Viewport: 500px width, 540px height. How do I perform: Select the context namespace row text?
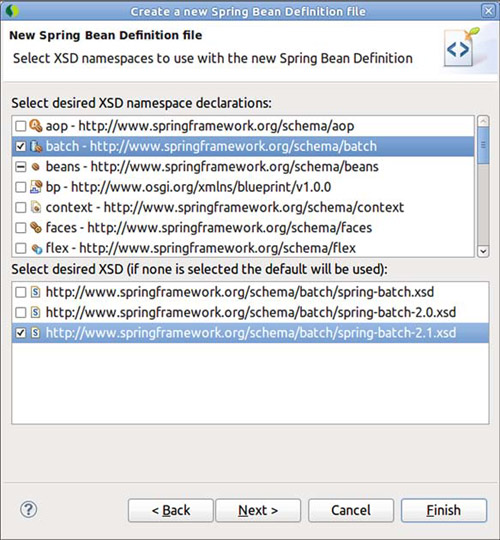[x=225, y=207]
